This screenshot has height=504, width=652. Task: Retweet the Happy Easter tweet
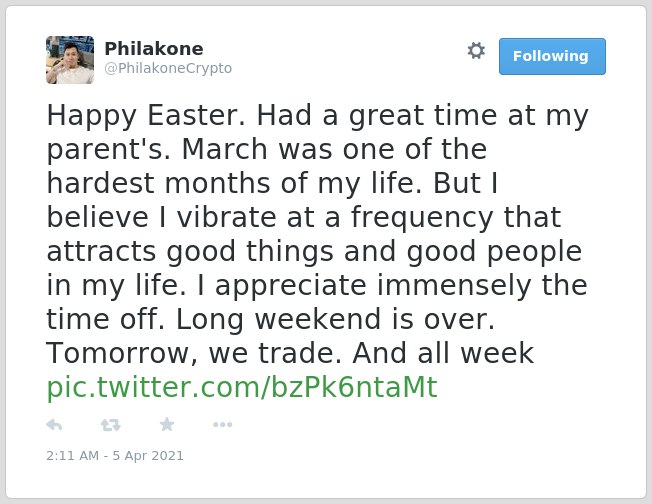click(x=110, y=425)
